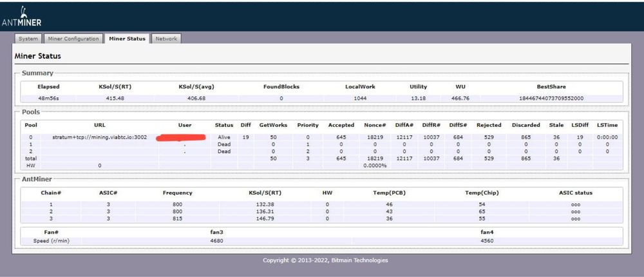644x277 pixels.
Task: Click WU value 466.76
Action: click(460, 99)
